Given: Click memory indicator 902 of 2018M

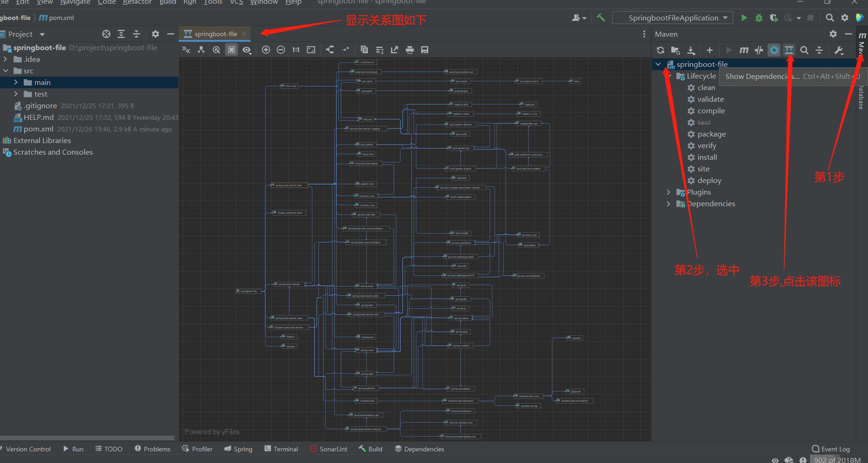Looking at the screenshot, I should tap(837, 460).
